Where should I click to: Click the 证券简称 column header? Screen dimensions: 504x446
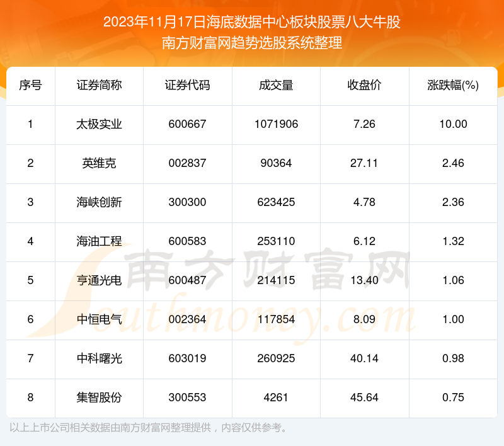(x=99, y=86)
